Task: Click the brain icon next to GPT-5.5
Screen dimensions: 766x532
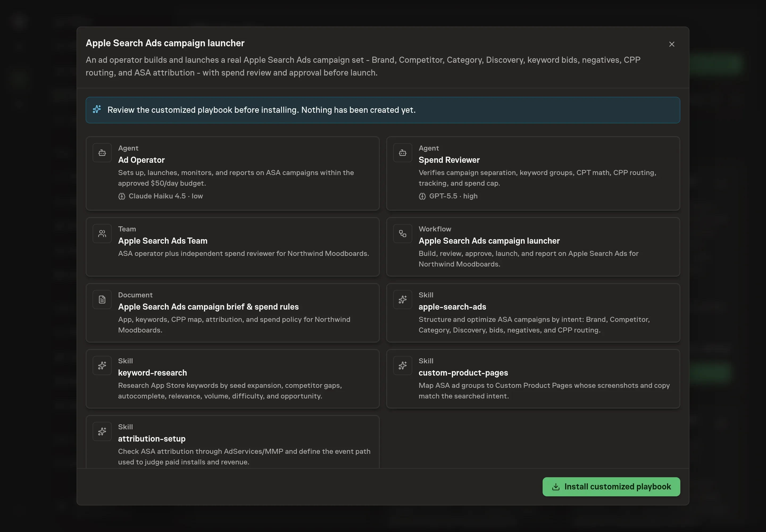Action: [x=422, y=196]
